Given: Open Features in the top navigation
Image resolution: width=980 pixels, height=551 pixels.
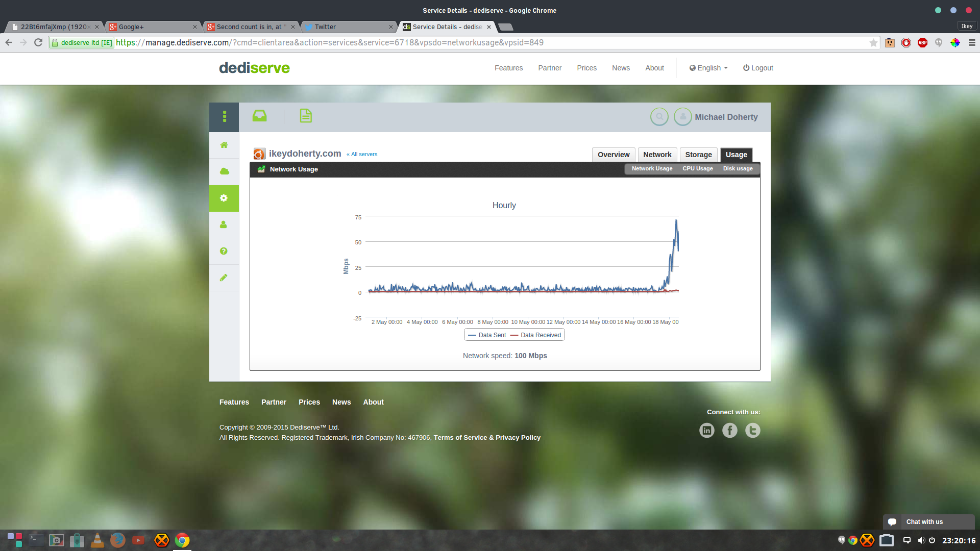Looking at the screenshot, I should pyautogui.click(x=508, y=68).
